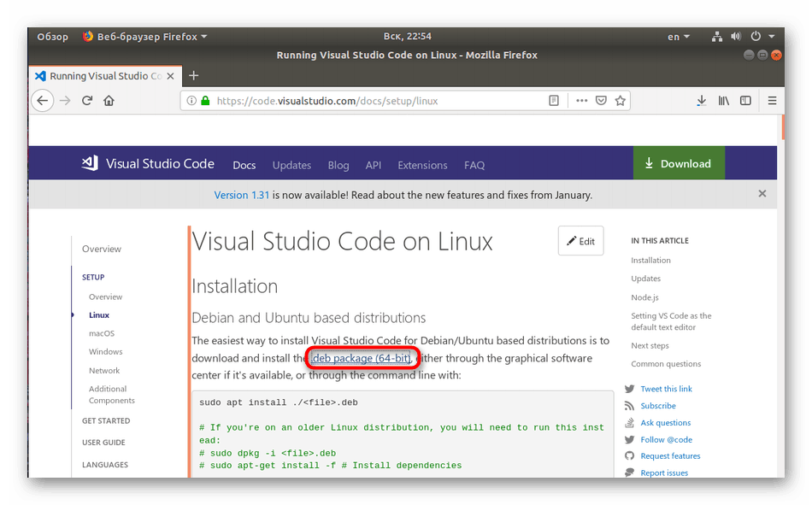
Task: Open the clock and calendar at Вск, 22:54
Action: tap(407, 36)
